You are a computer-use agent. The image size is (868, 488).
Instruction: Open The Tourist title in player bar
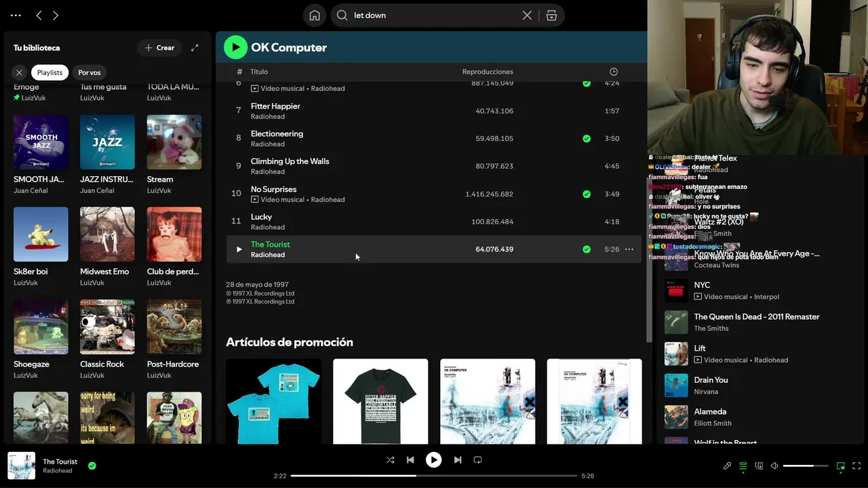pos(60,462)
